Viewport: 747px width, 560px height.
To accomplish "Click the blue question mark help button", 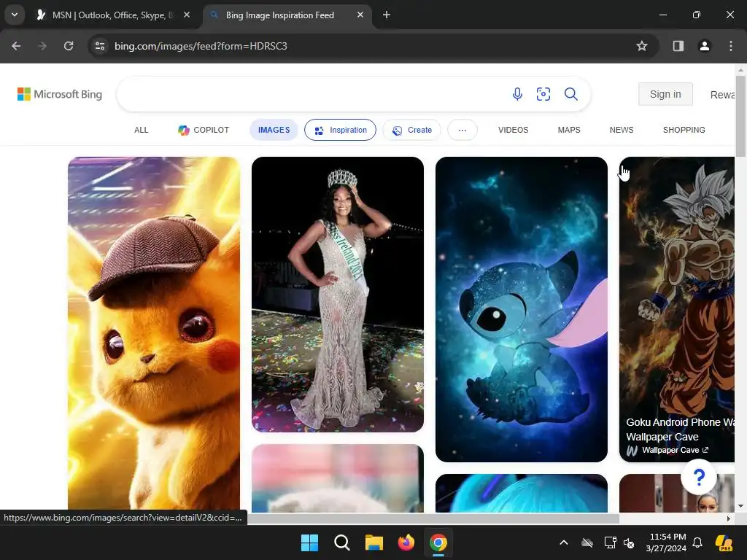I will pyautogui.click(x=699, y=477).
